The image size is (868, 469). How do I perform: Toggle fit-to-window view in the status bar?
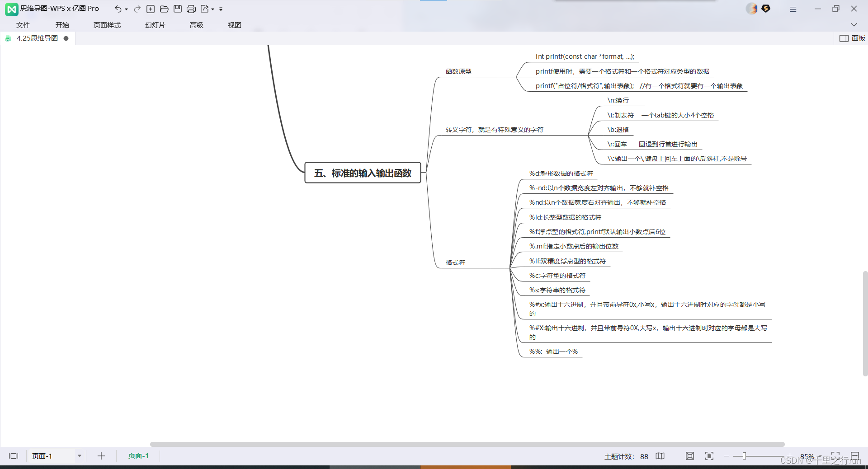tap(689, 456)
